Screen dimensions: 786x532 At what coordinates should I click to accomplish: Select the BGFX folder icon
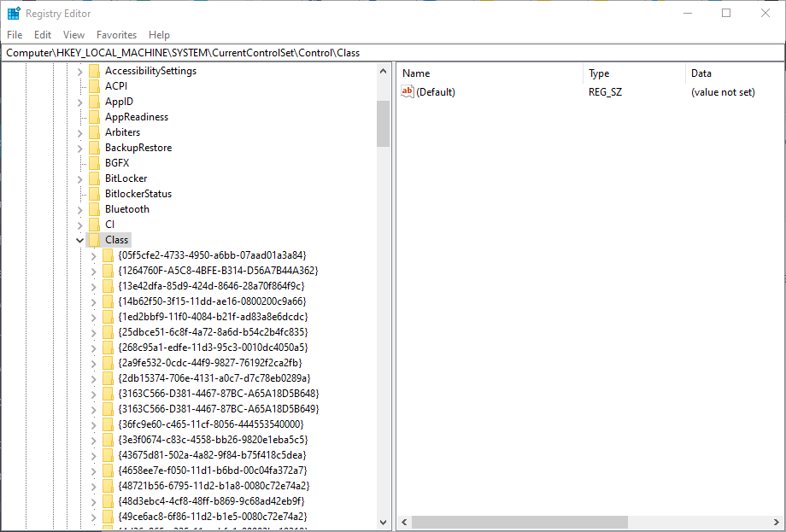click(94, 163)
